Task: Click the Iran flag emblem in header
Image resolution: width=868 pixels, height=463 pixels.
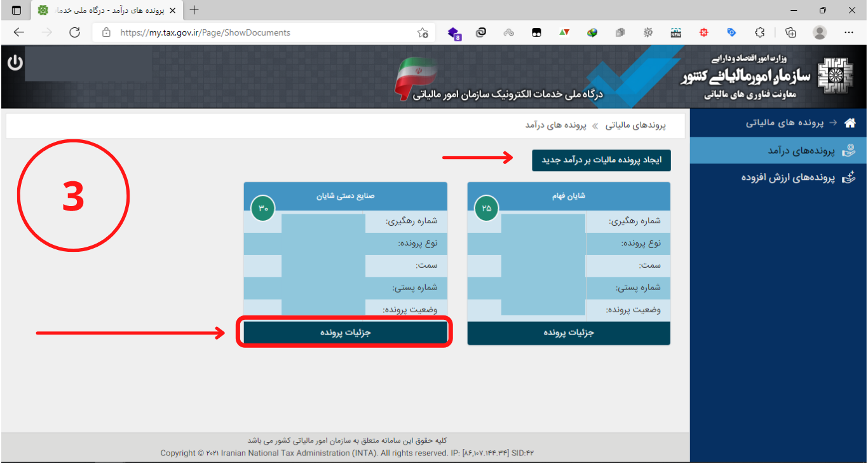Action: [415, 79]
